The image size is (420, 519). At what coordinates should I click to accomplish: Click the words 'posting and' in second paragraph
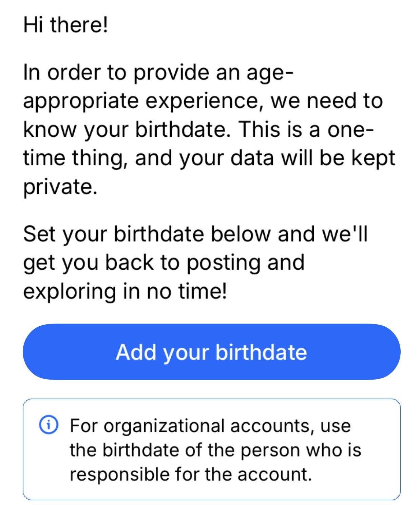(245, 263)
